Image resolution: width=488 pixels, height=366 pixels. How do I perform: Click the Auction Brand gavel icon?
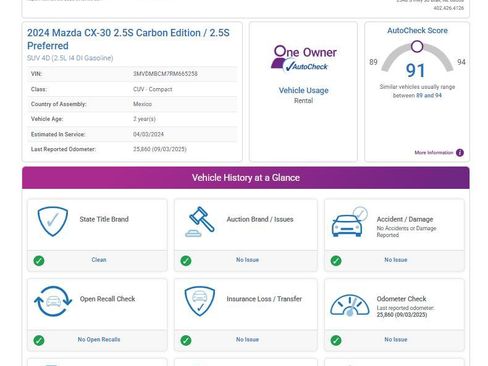(200, 222)
